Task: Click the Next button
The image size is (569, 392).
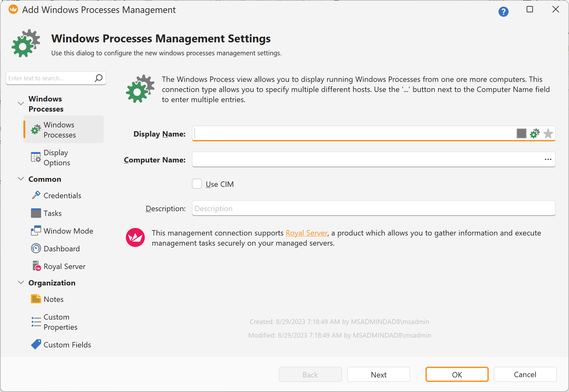Action: 378,374
